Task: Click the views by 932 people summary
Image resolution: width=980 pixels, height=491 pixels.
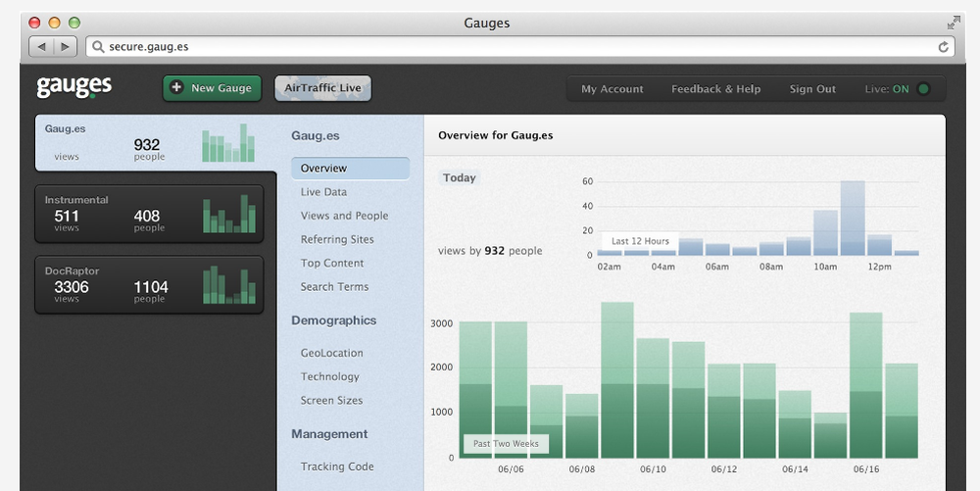Action: tap(490, 251)
